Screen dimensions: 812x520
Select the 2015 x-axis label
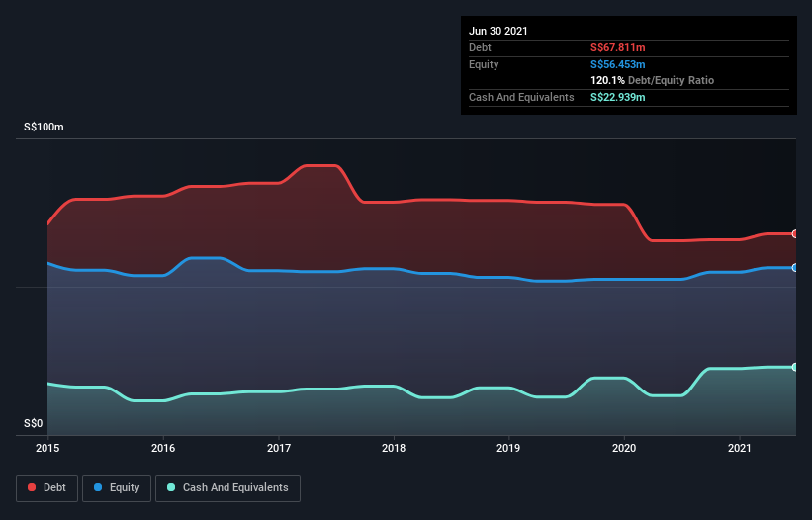(x=47, y=448)
